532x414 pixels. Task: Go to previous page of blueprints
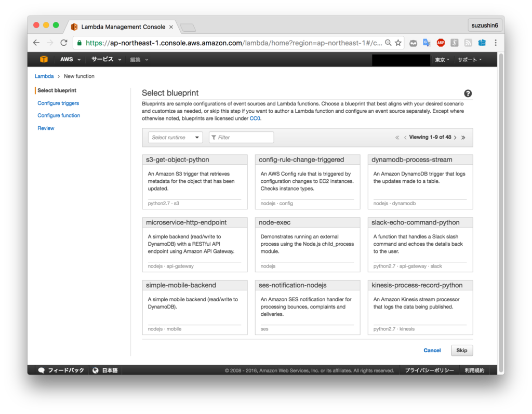coord(405,138)
